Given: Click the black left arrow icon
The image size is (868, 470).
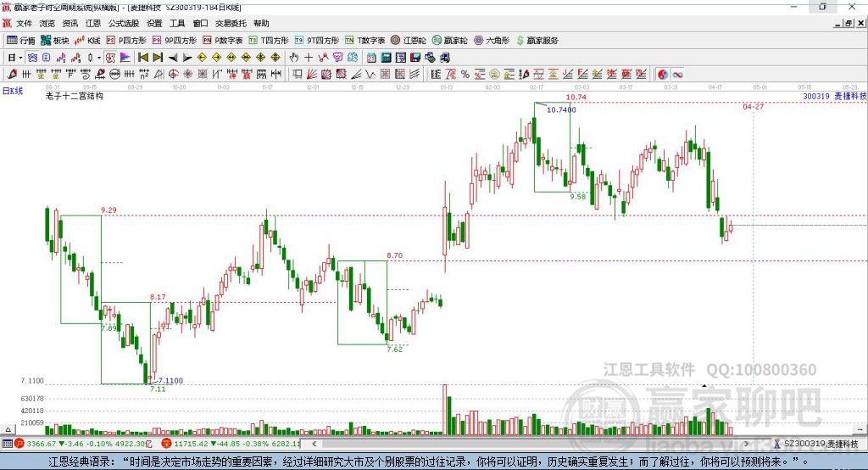Looking at the screenshot, I should (x=173, y=57).
